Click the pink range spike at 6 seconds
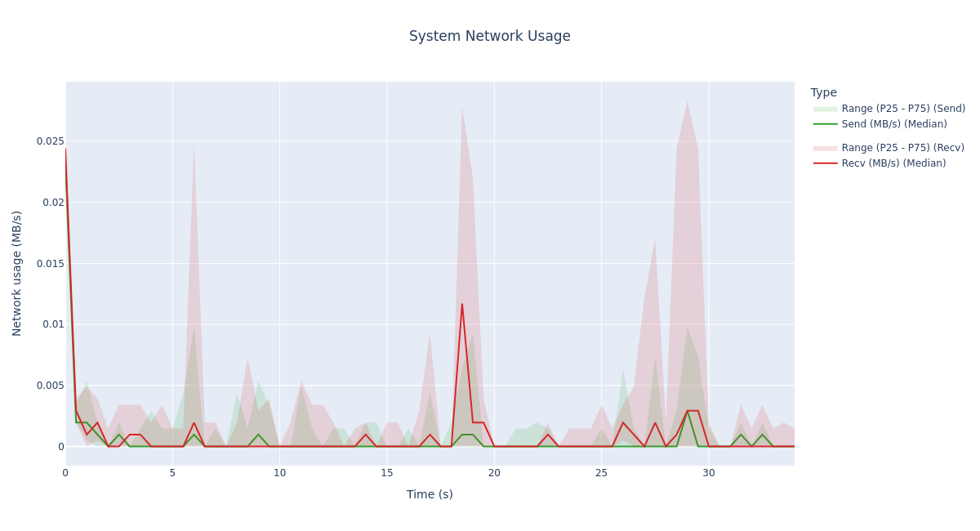 [194, 147]
